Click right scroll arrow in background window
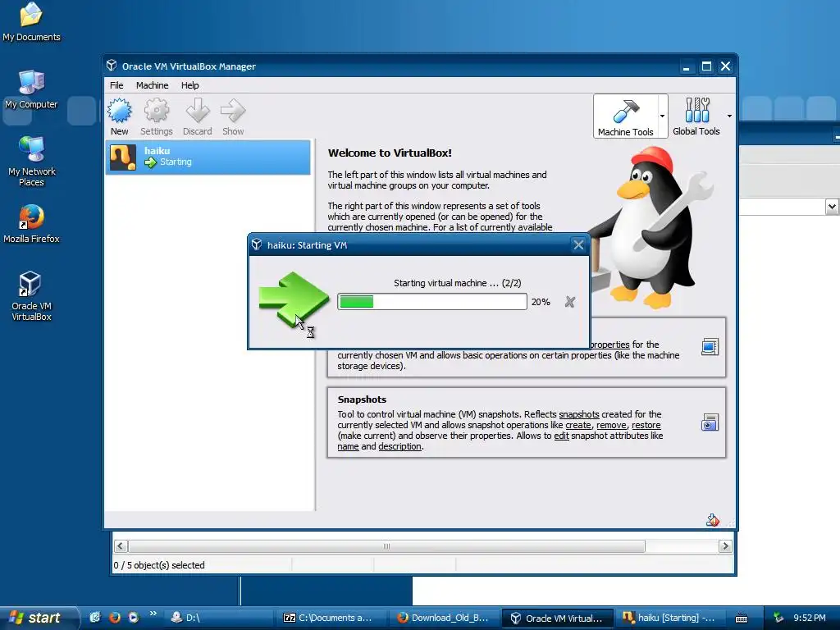The image size is (840, 630). (x=725, y=546)
